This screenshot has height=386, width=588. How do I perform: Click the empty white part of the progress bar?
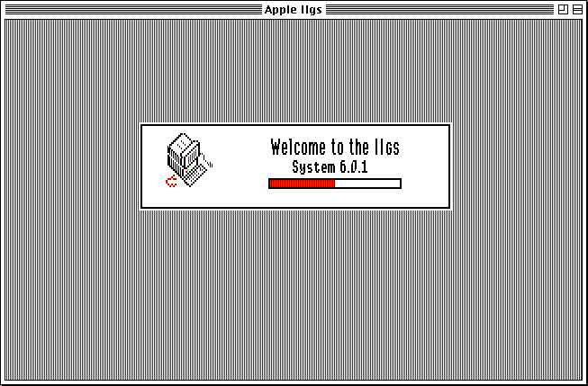tap(367, 184)
